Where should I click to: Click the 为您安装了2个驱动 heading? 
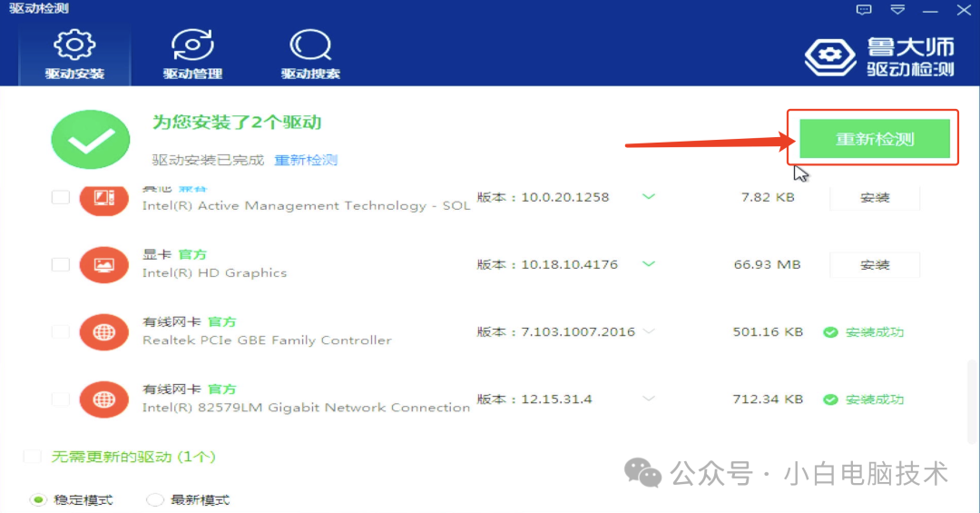pyautogui.click(x=237, y=122)
